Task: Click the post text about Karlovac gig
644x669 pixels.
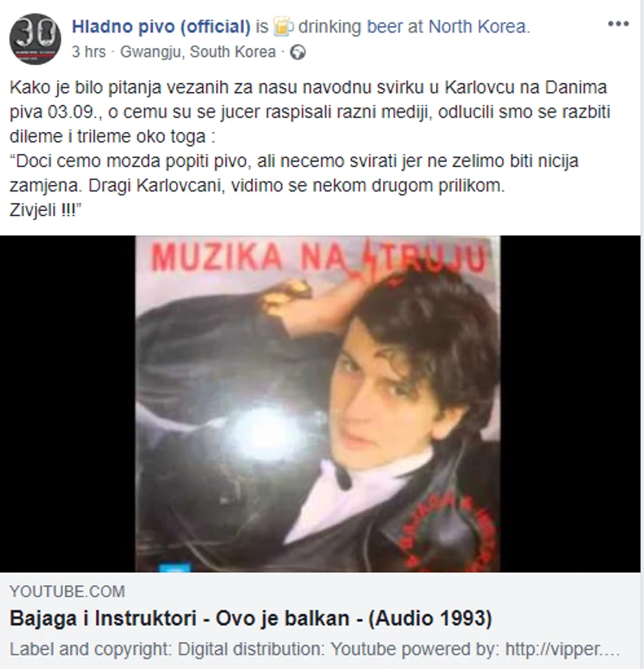Action: tap(311, 148)
